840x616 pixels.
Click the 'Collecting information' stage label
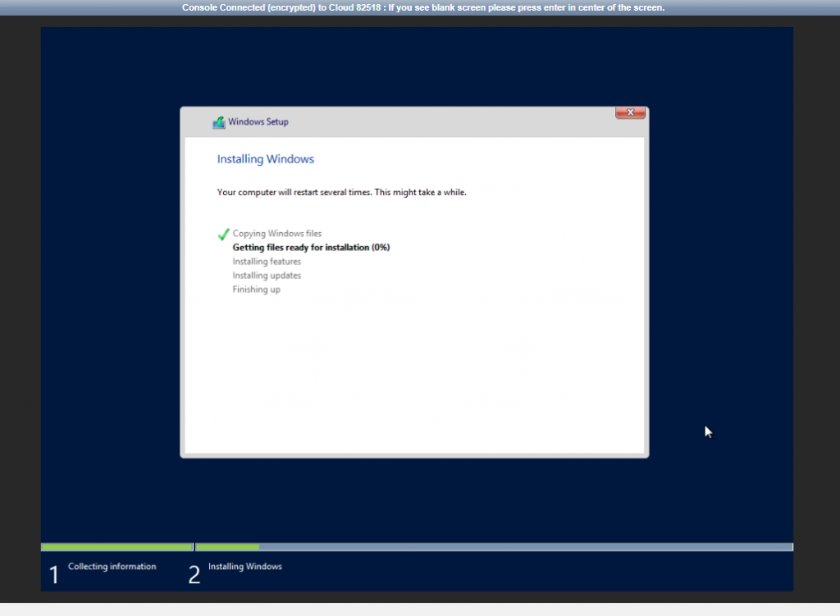pos(112,566)
